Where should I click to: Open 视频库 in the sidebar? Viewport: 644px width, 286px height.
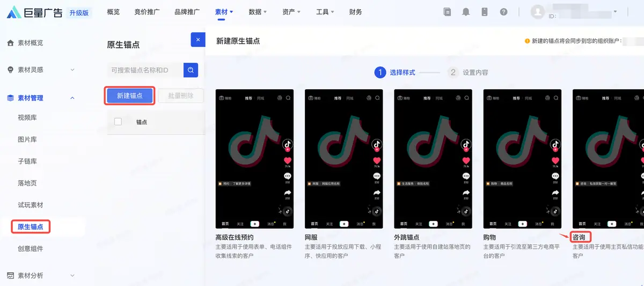coord(27,118)
